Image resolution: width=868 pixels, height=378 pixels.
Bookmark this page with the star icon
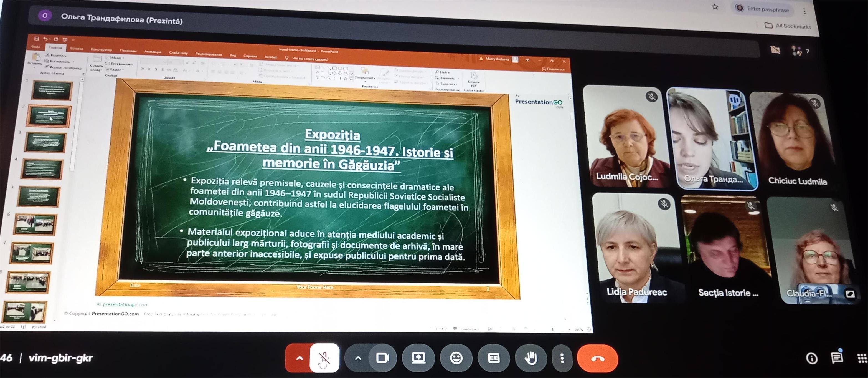[715, 7]
